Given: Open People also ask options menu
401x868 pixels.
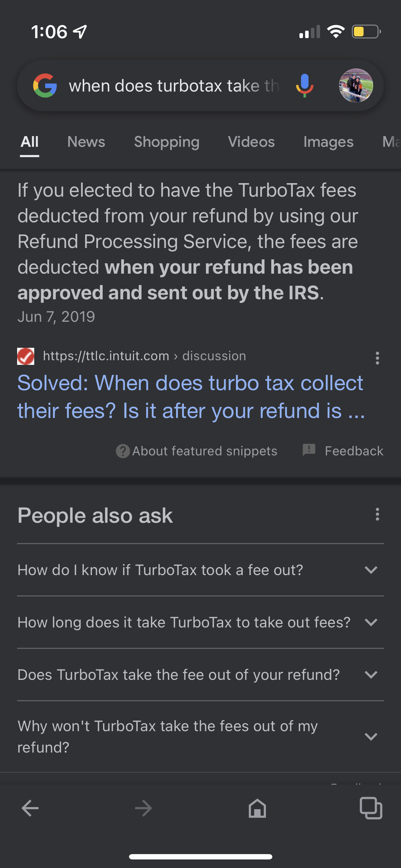Looking at the screenshot, I should tap(377, 515).
